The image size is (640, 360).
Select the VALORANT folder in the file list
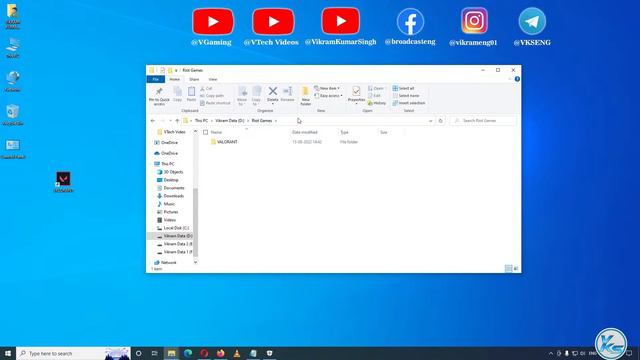tap(227, 142)
